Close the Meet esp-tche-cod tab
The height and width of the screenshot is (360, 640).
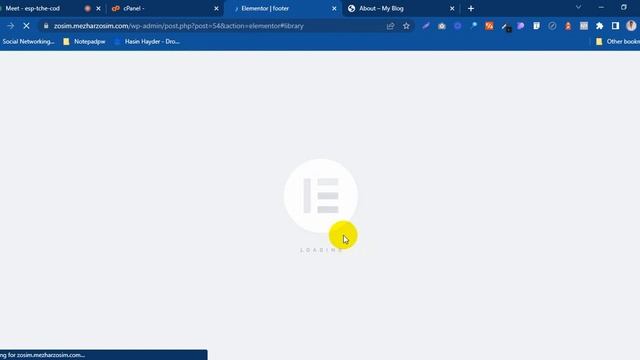coord(98,8)
